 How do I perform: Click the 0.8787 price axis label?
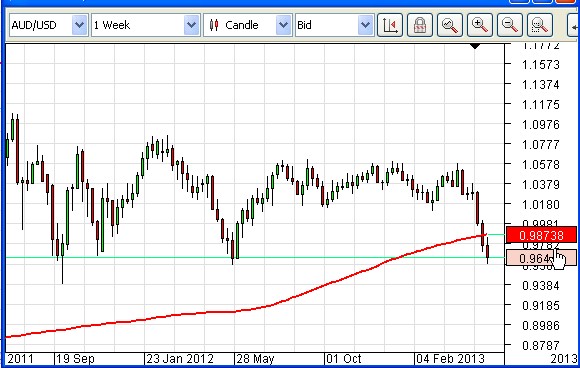click(x=541, y=345)
